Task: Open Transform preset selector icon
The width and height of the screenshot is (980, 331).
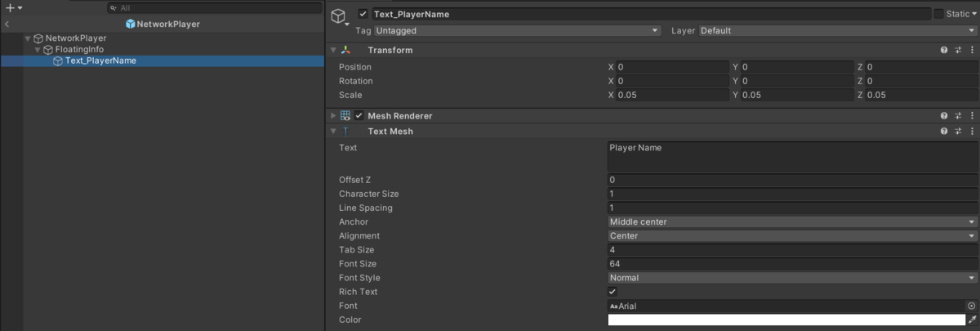Action: click(x=959, y=50)
